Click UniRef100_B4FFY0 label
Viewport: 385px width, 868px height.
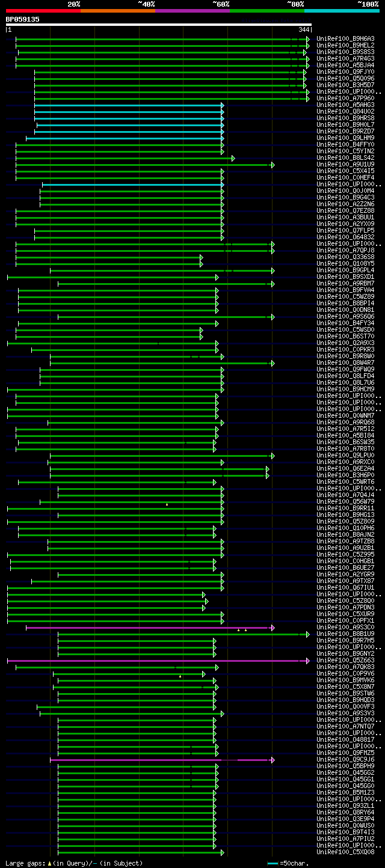pyautogui.click(x=345, y=145)
